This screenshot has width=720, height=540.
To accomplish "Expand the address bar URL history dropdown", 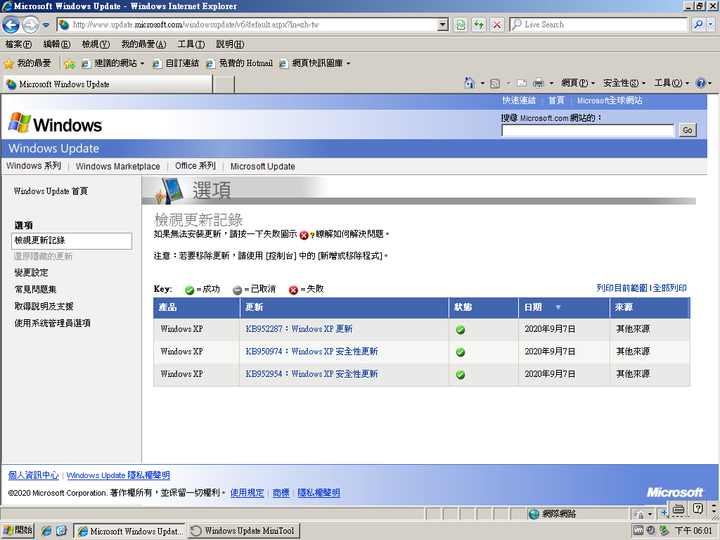I will pos(443,25).
